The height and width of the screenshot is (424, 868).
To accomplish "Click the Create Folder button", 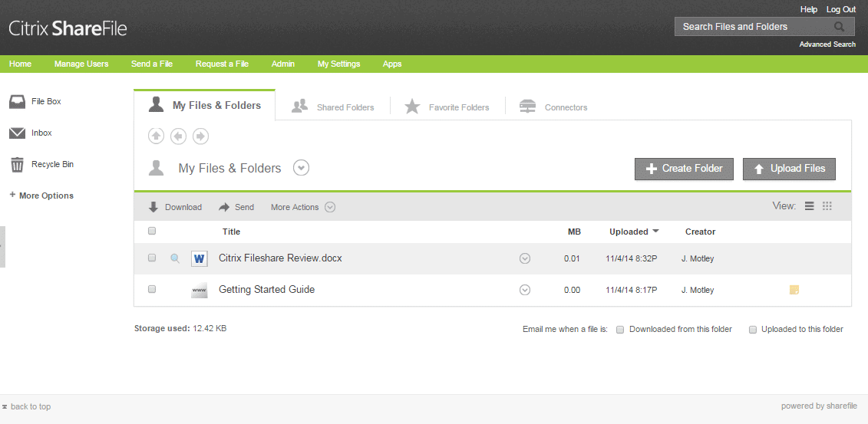I will click(x=684, y=169).
